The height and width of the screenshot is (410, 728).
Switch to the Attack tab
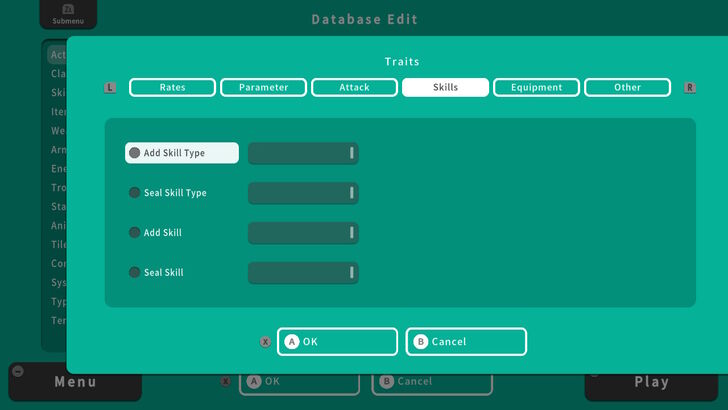coord(354,88)
